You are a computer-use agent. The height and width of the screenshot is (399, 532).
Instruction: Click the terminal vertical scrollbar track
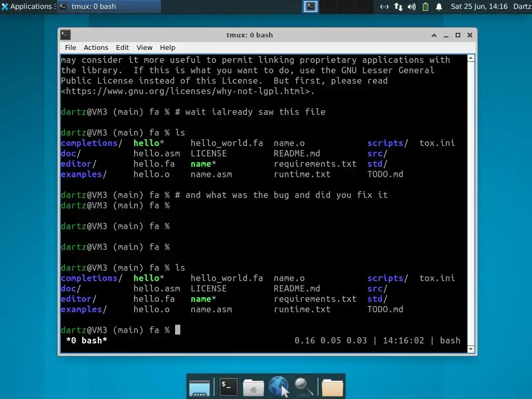[471, 204]
